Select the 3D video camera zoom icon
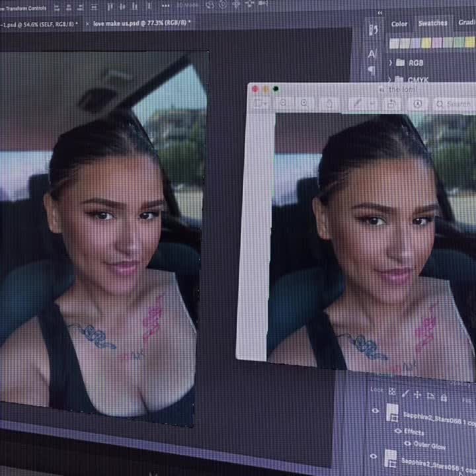The width and height of the screenshot is (476, 476). (x=263, y=3)
